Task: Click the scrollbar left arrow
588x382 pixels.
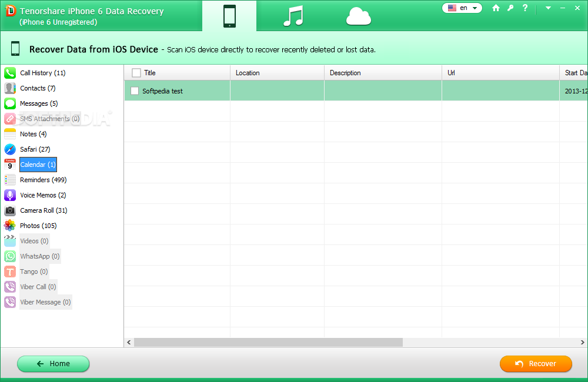Action: coord(129,342)
